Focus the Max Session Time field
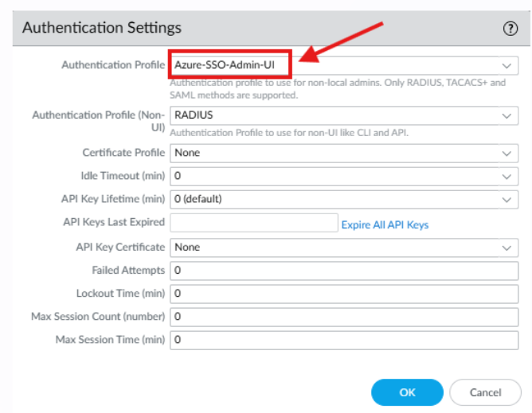Screen dimensions: 532x413 click(344, 340)
